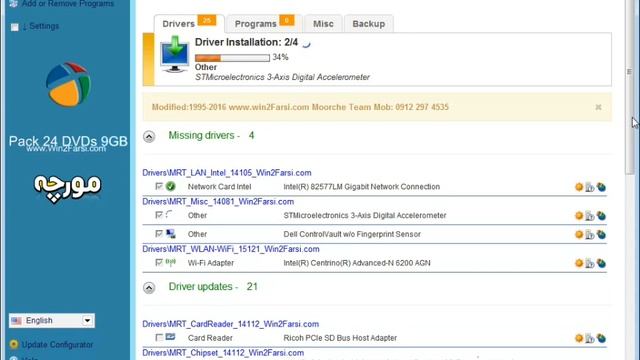
Task: Click the Update Configurator yellow icon
Action: tap(14, 344)
